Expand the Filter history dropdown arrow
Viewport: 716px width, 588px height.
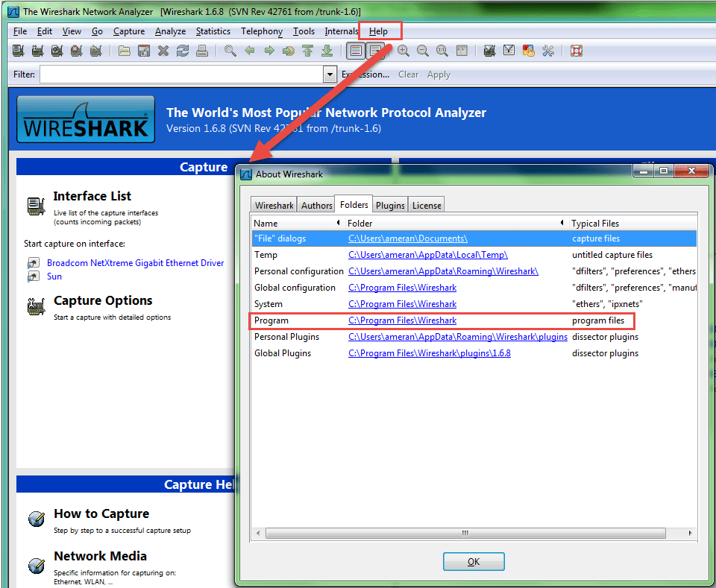pos(330,75)
